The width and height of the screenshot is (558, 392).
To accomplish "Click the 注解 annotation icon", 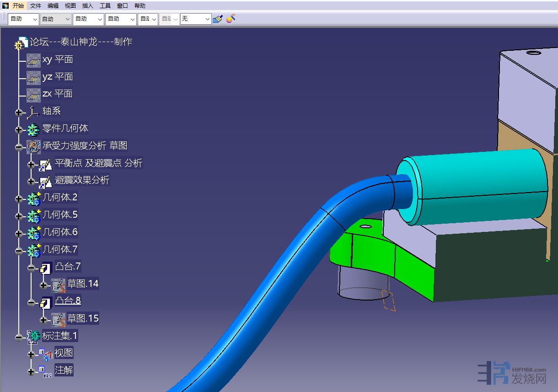I will (46, 371).
